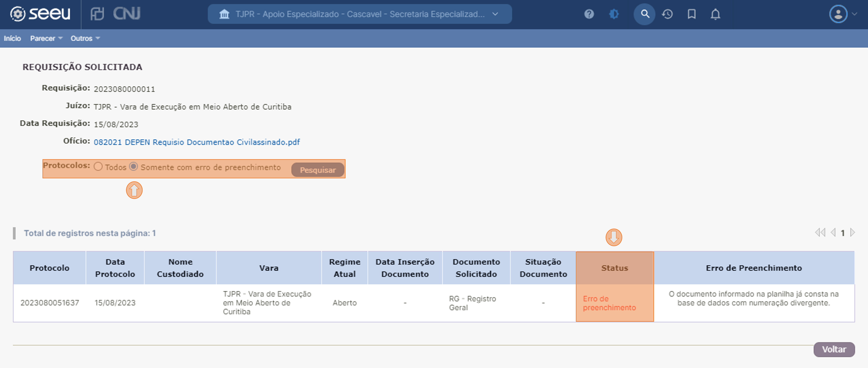Expand the user account chevron

(854, 14)
